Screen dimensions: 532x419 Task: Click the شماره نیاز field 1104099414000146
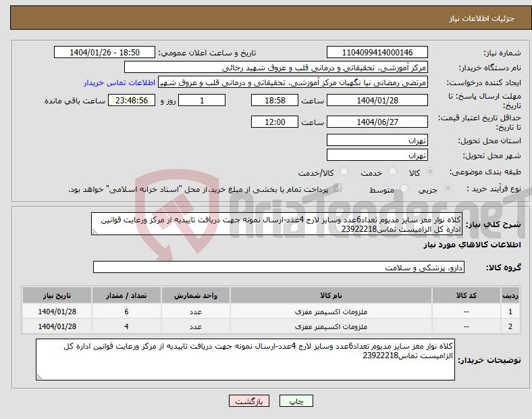[x=377, y=52]
